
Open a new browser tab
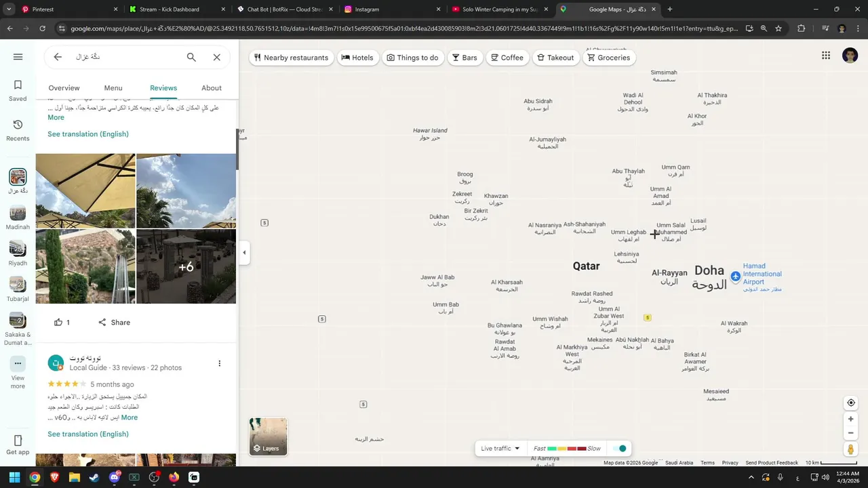pos(670,9)
